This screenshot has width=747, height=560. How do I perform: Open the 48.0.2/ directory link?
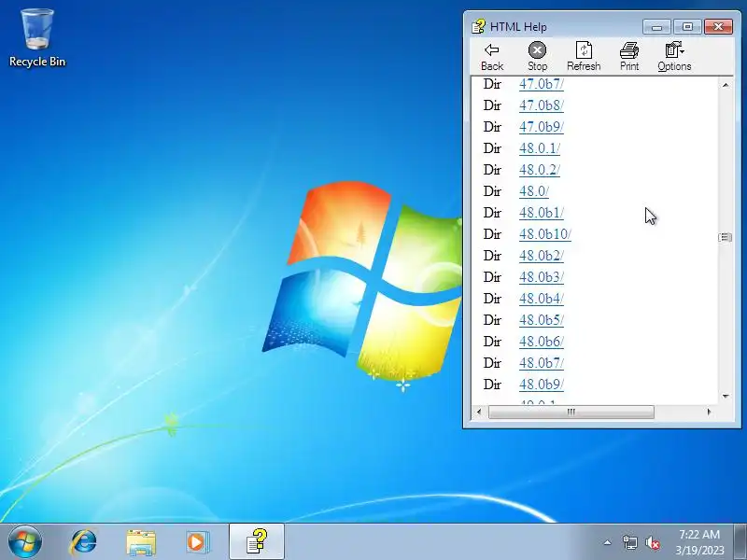coord(540,170)
